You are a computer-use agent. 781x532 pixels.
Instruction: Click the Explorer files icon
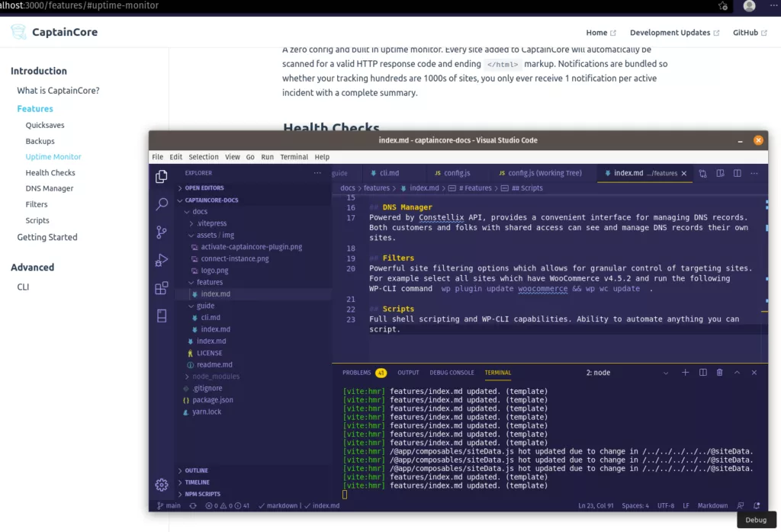162,177
